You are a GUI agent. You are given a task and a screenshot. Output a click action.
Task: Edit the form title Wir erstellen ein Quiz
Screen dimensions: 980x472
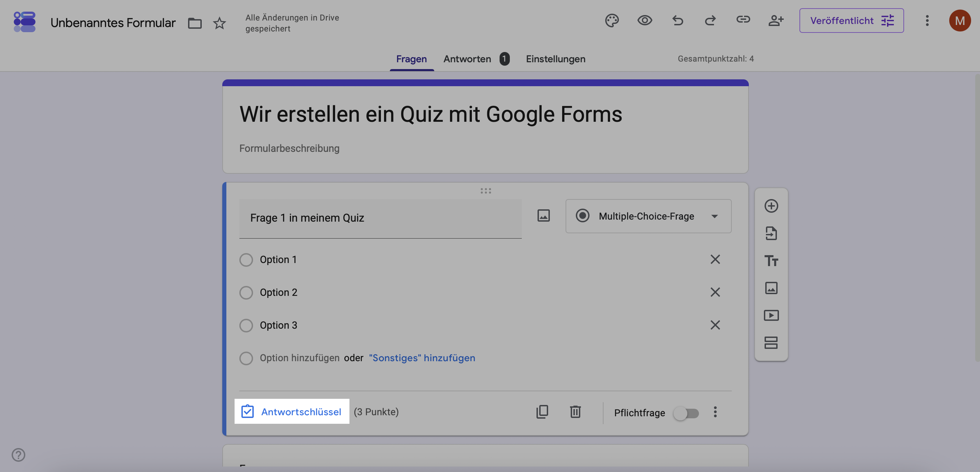click(431, 114)
